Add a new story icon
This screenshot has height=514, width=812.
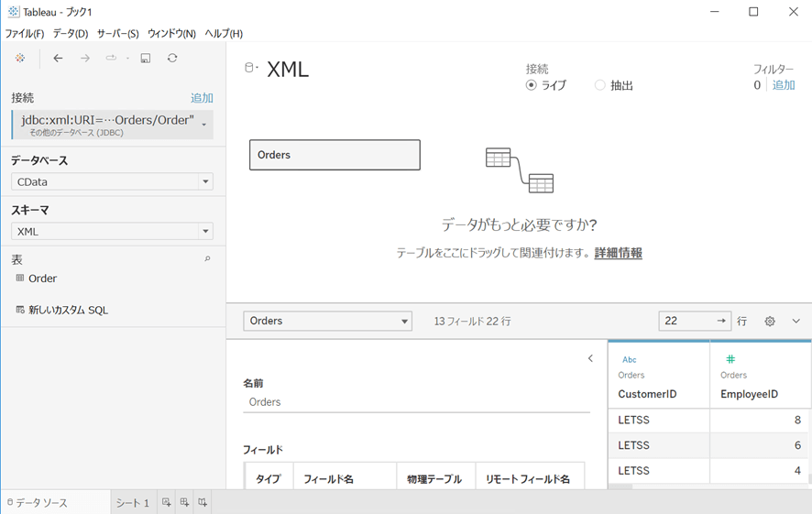click(203, 502)
